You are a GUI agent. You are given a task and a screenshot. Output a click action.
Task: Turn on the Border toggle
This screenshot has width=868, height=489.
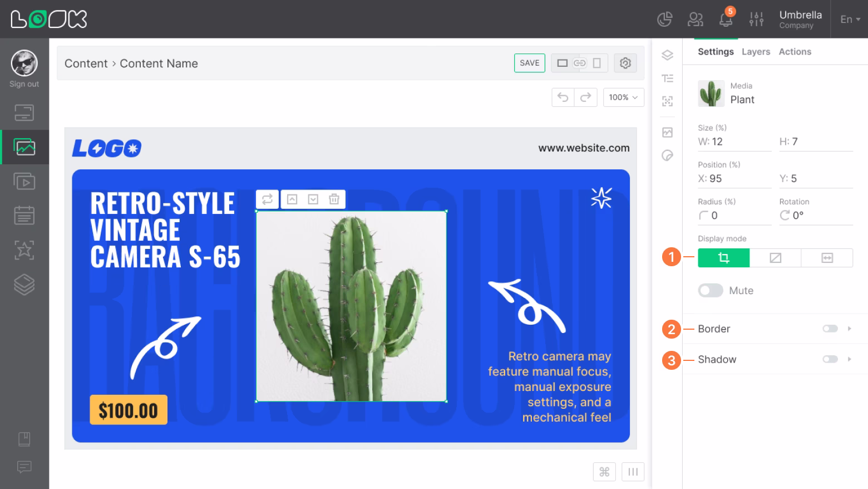coord(830,329)
